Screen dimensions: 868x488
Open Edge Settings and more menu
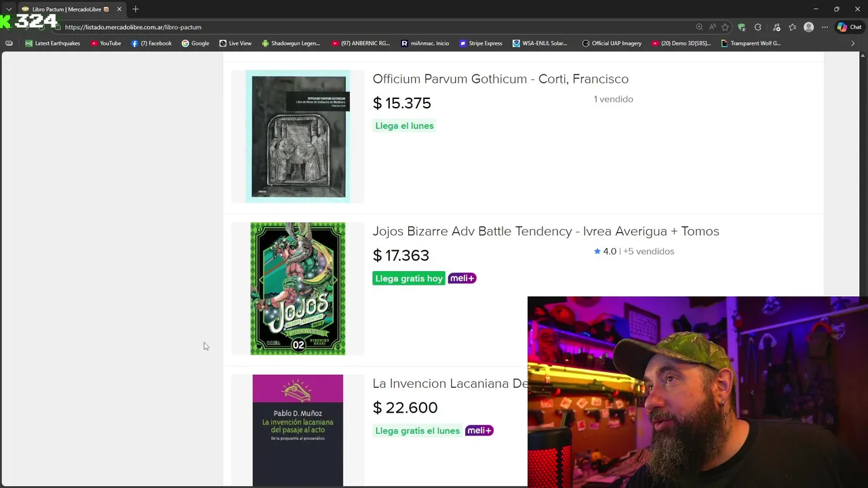(x=825, y=27)
